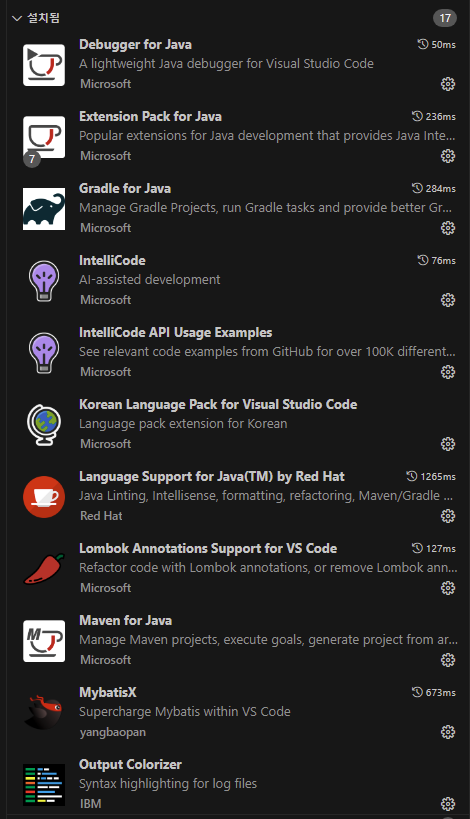
Task: Click 'AI-assisted development' description
Action: (x=150, y=280)
